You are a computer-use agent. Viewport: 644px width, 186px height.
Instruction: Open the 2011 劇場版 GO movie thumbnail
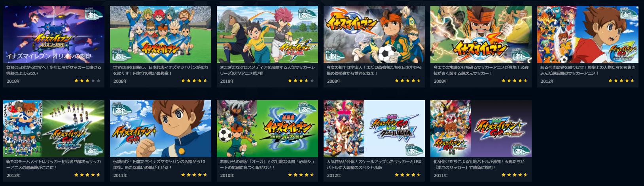(x=481, y=129)
